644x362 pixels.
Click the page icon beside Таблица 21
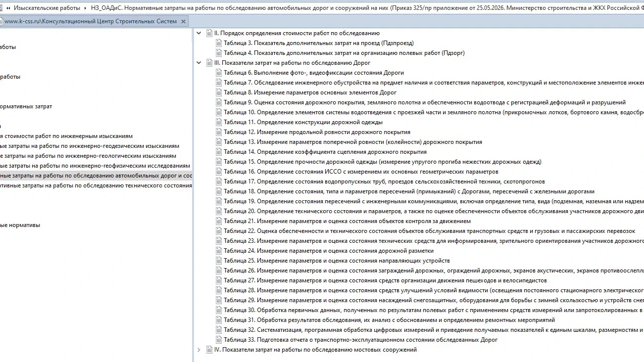pos(219,221)
